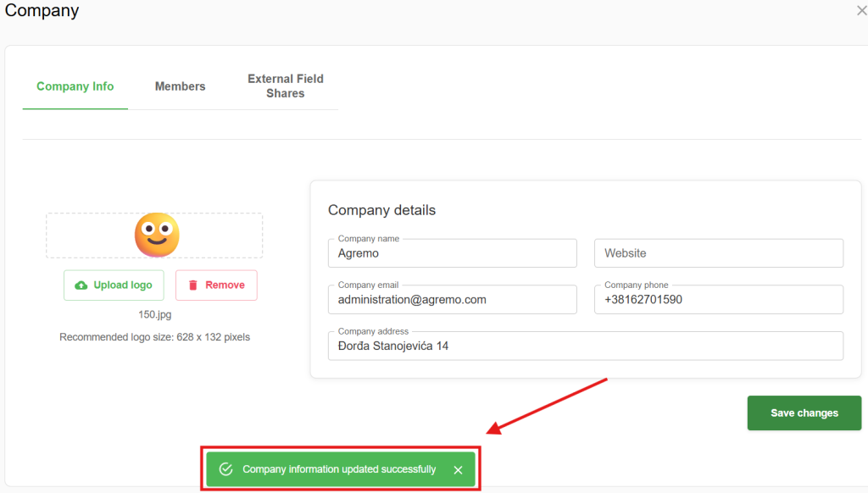Viewport: 868px width, 493px height.
Task: Click the Remove button text
Action: [225, 285]
